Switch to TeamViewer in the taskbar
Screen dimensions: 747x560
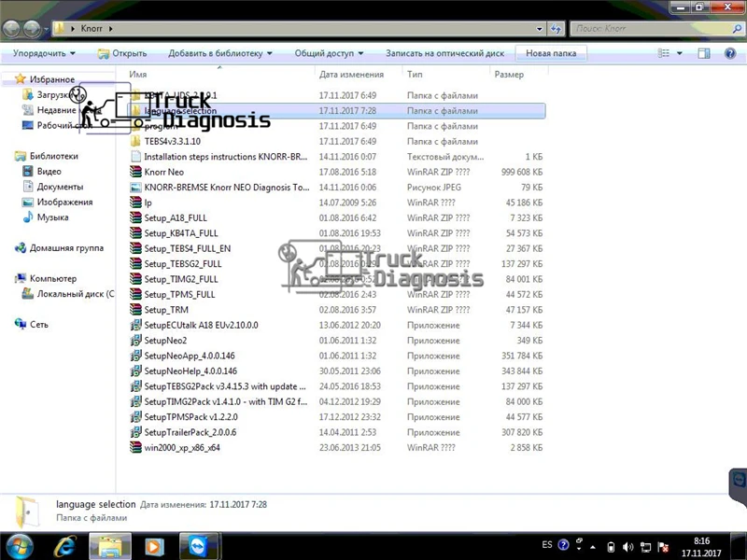[199, 546]
